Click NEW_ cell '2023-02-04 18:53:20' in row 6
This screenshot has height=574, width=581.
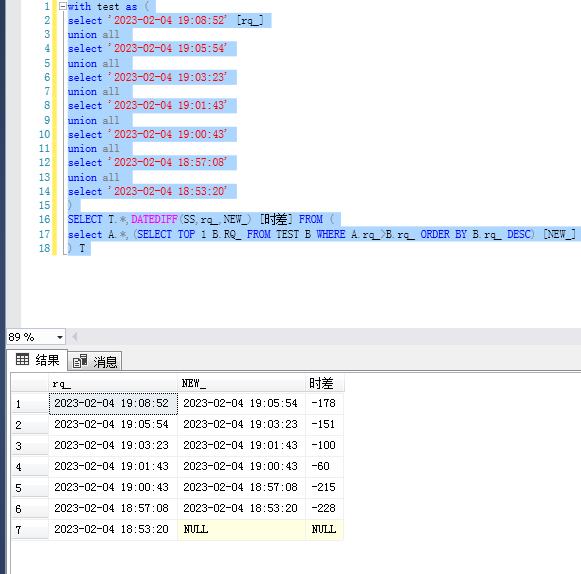click(x=241, y=508)
